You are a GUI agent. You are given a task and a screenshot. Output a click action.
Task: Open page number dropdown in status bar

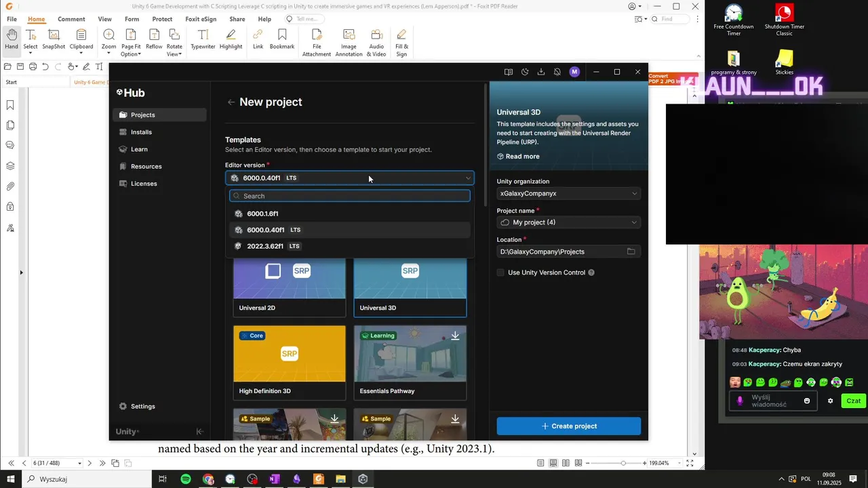click(x=79, y=464)
